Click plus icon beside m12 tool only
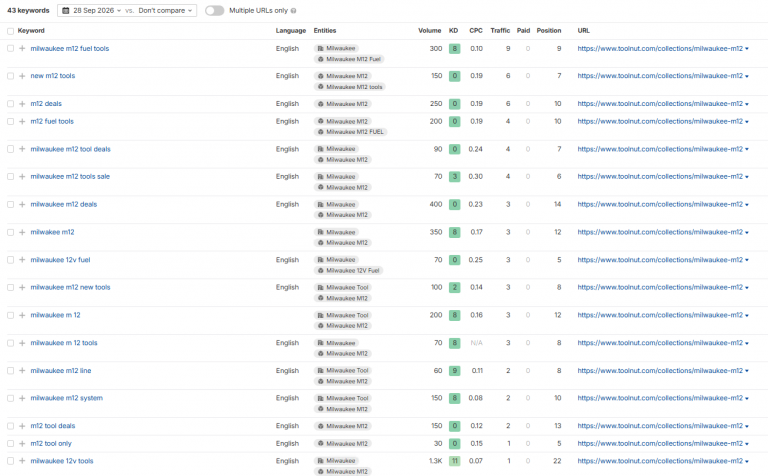The width and height of the screenshot is (768, 476). pos(22,444)
